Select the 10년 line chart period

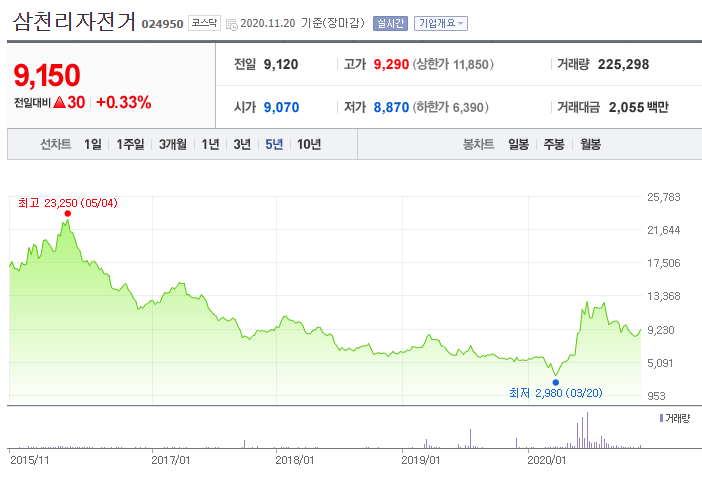click(x=309, y=145)
